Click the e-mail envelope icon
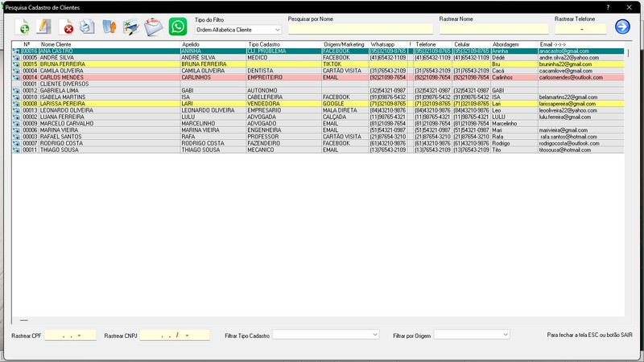Viewport: 644px width, 362px height. click(154, 27)
